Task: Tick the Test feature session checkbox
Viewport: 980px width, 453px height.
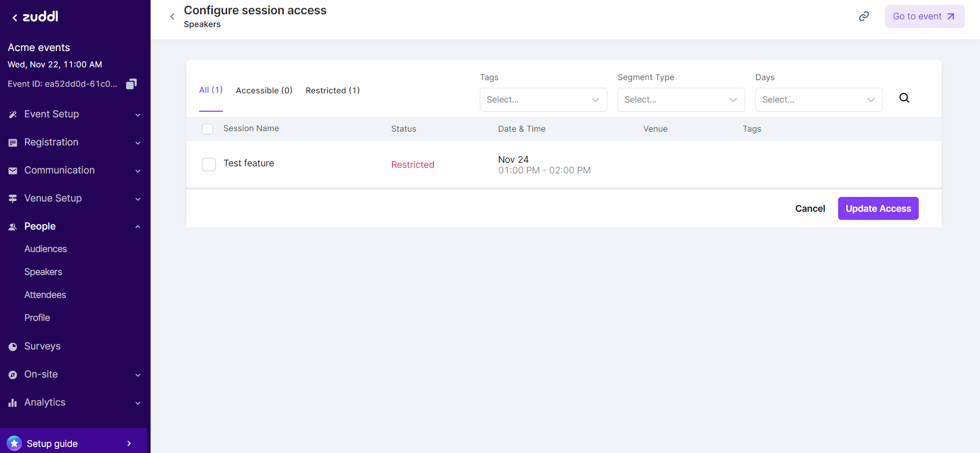Action: (x=209, y=164)
